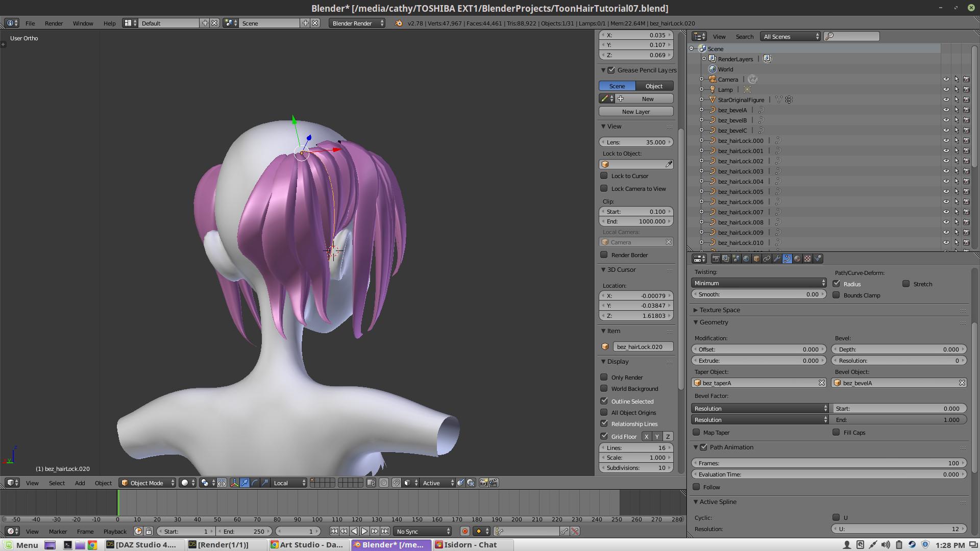Open the Blender Render engine dropdown

[x=357, y=23]
